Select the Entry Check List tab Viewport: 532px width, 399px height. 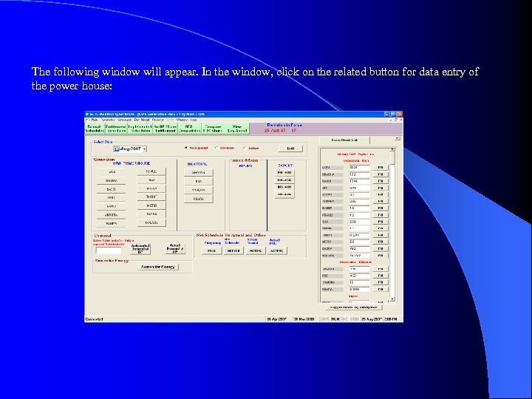coord(344,140)
